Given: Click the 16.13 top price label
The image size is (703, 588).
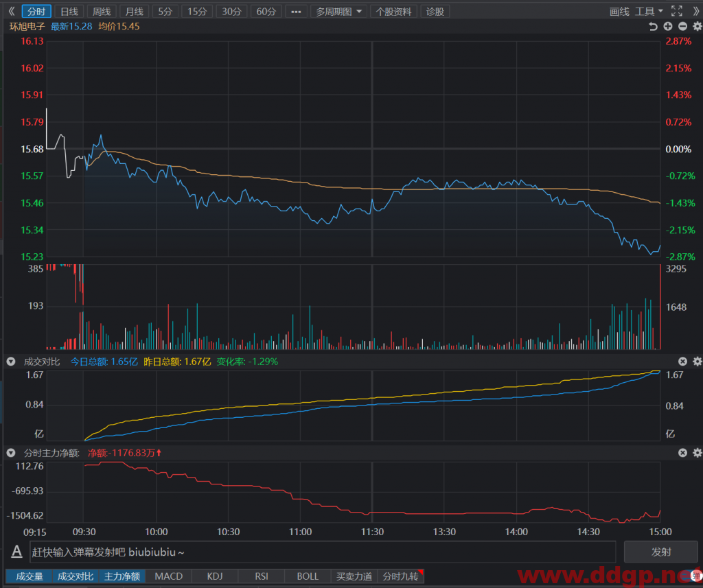Looking at the screenshot, I should 32,41.
